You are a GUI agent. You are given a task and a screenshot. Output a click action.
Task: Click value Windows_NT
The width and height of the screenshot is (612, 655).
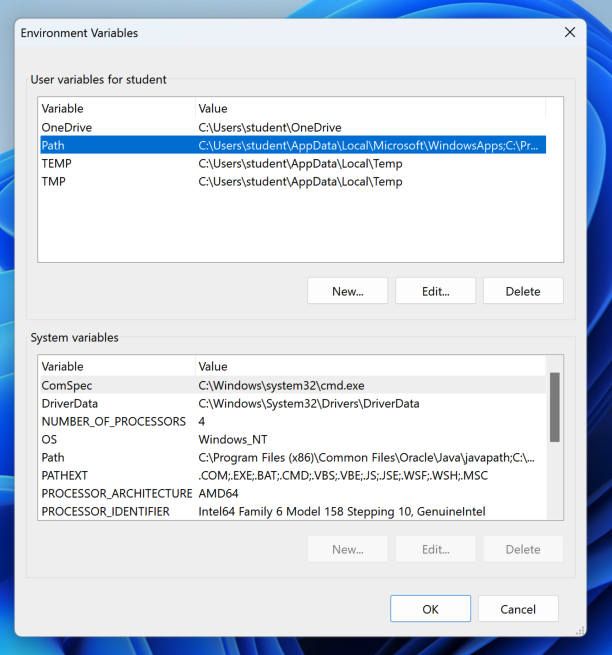tap(233, 439)
